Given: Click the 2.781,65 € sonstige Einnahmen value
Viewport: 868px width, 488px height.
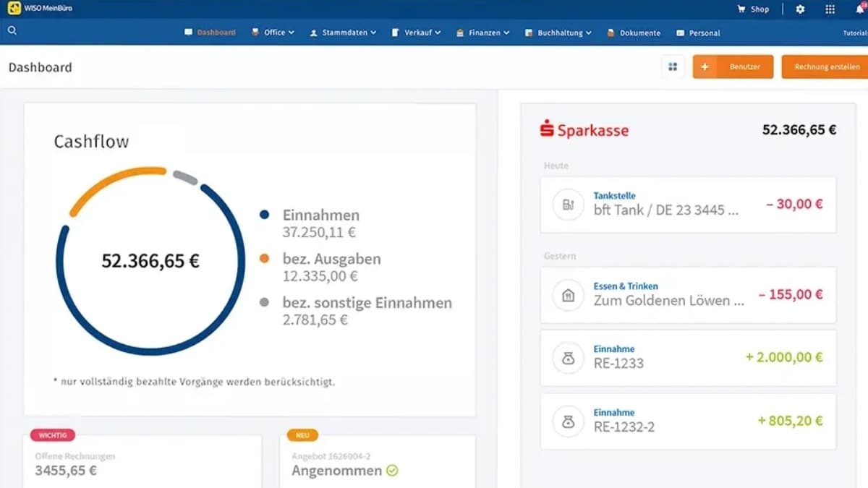Looking at the screenshot, I should 315,320.
